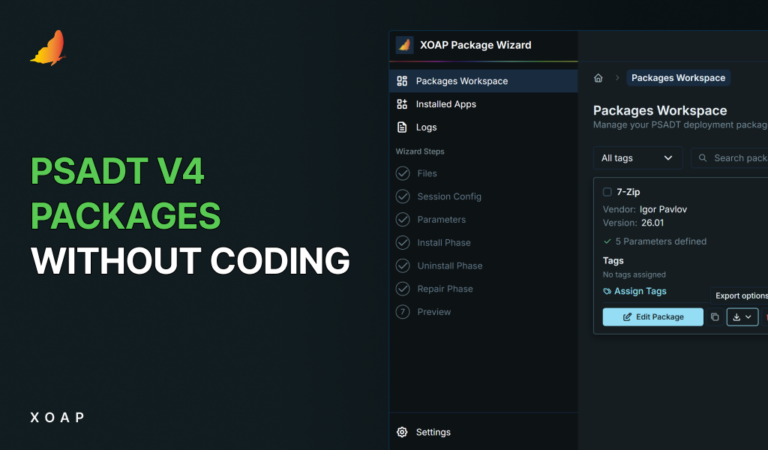Go to the Session Config wizard step

(x=449, y=196)
